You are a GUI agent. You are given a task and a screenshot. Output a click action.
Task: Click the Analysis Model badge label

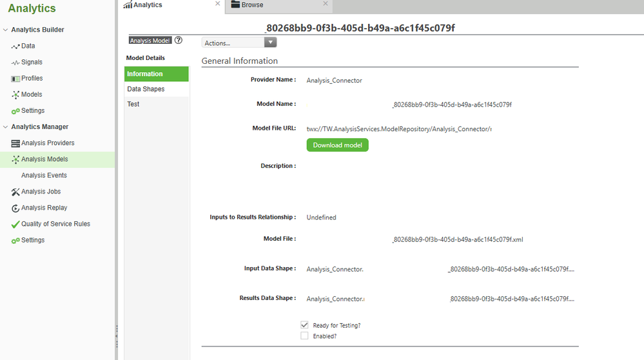tap(150, 40)
